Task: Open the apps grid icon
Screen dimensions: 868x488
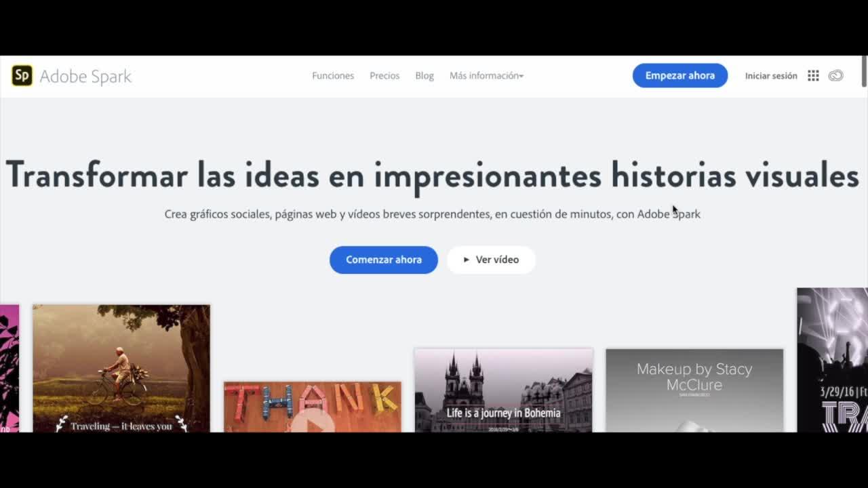Action: click(813, 76)
